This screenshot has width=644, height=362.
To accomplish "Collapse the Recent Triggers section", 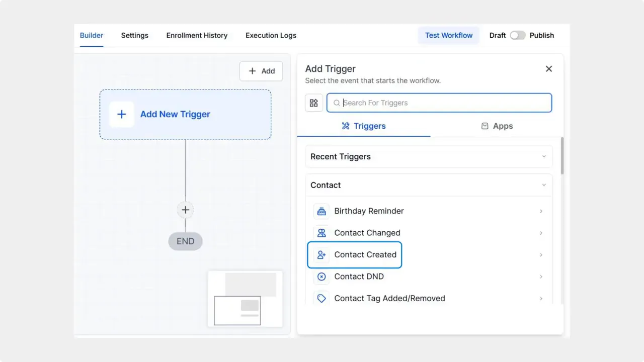I will [543, 156].
